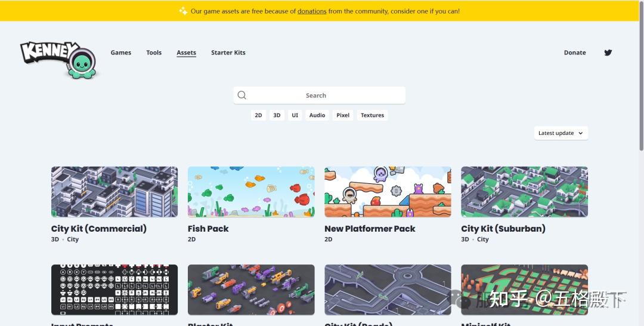Open the Blaster Kit guns thumbnail
This screenshot has width=644, height=326.
(x=252, y=290)
